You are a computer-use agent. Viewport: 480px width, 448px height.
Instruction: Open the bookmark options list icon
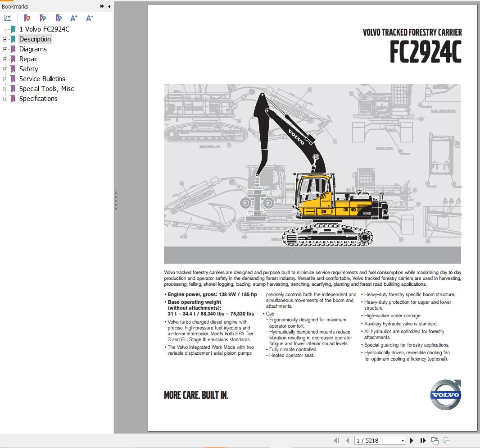[x=8, y=18]
